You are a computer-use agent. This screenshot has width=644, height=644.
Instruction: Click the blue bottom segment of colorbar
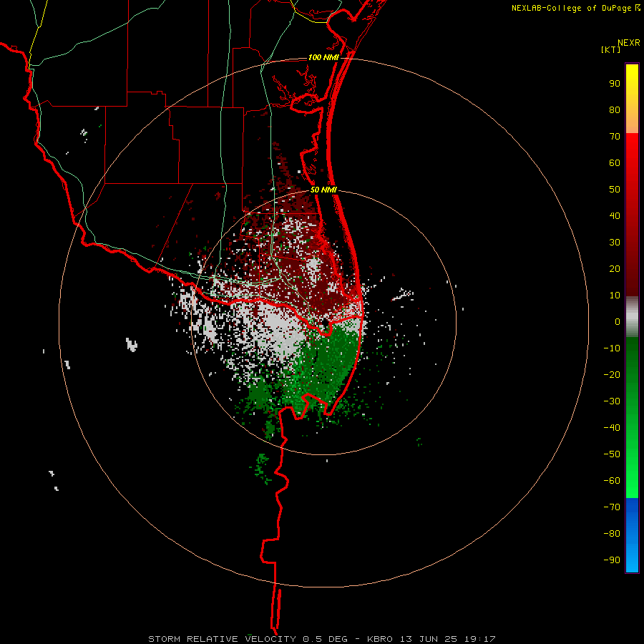tap(632, 535)
